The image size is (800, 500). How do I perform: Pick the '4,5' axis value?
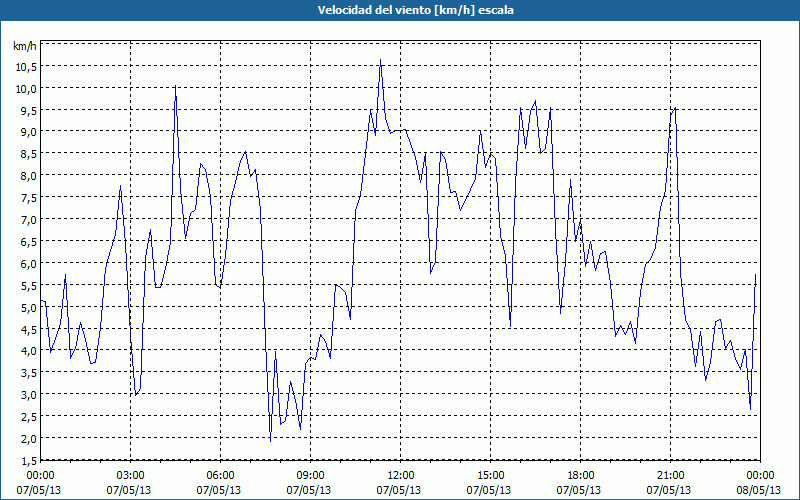29,330
